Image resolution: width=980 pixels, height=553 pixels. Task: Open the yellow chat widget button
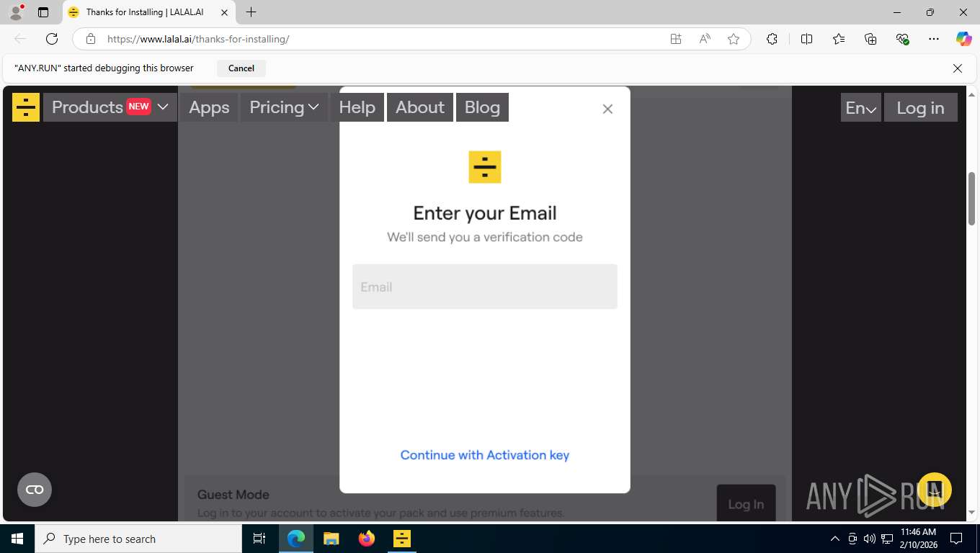(x=935, y=490)
